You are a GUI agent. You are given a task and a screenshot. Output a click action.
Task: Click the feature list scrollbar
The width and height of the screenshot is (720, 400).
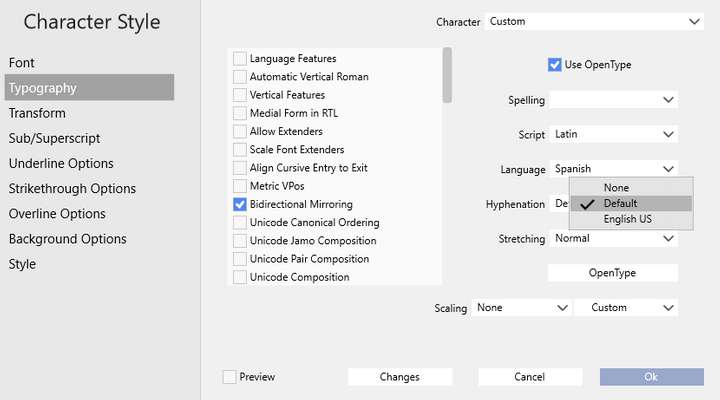click(x=447, y=76)
